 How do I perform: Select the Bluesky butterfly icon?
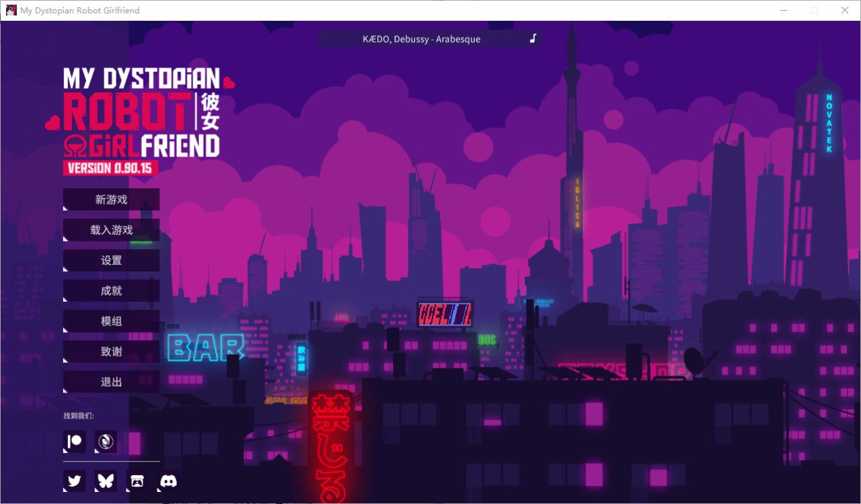(105, 480)
